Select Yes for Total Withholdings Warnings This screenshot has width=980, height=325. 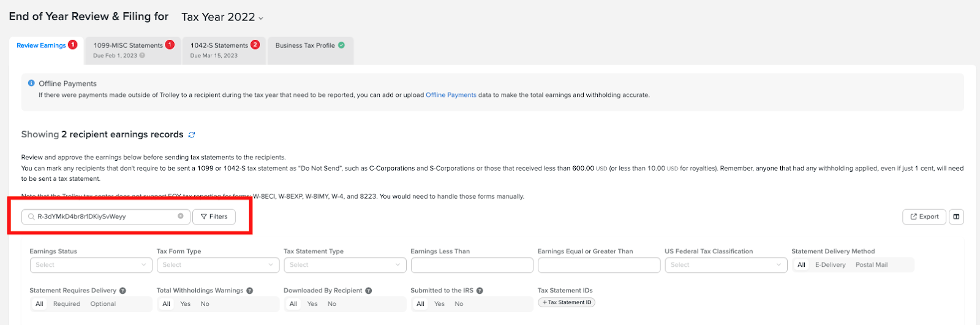pos(185,304)
